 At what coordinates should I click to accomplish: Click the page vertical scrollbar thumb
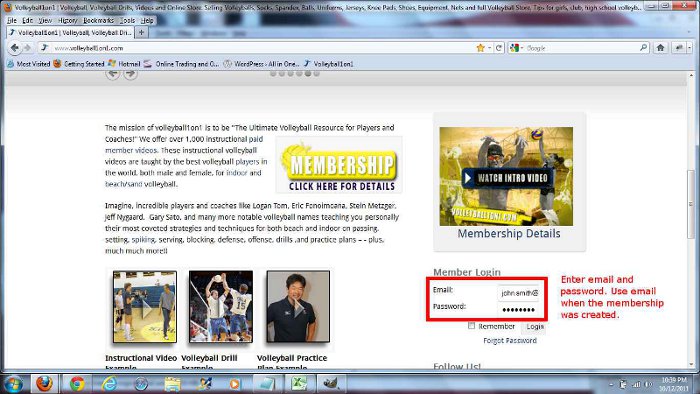[x=692, y=204]
